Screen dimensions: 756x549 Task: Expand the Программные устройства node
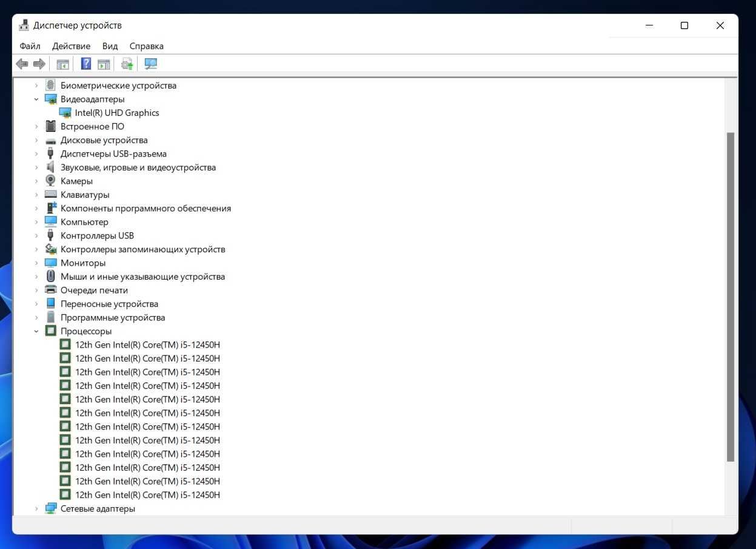tap(36, 317)
